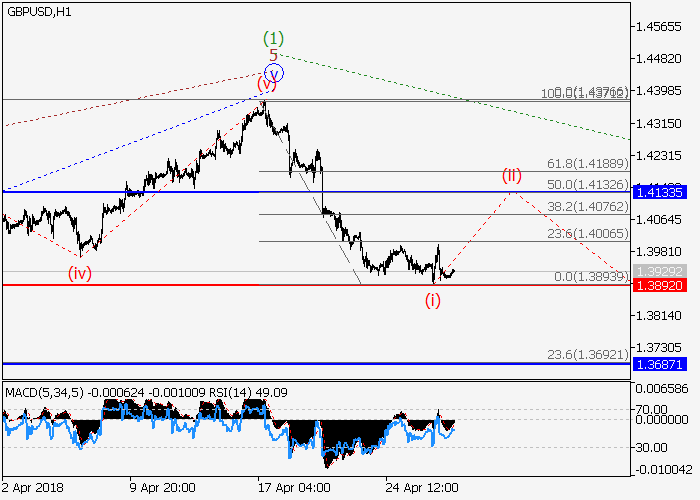Click the 24 Apr 12:00 date label
Image resolution: width=700 pixels, height=500 pixels.
422,487
